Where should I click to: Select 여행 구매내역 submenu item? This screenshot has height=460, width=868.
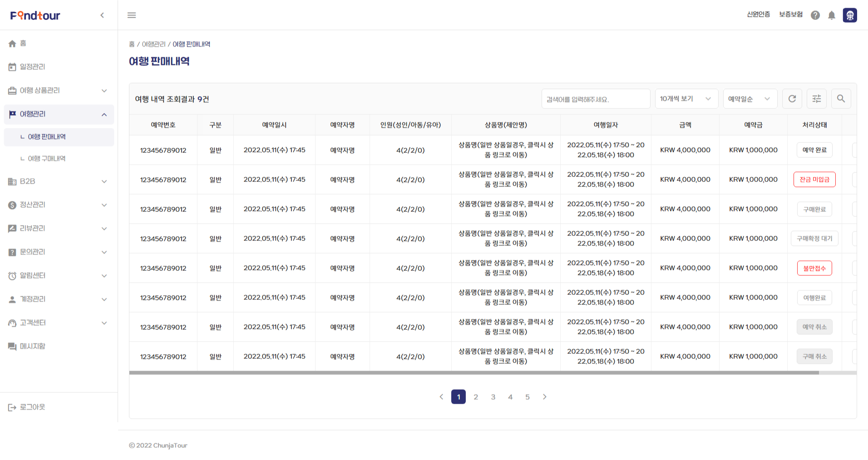pos(59,159)
